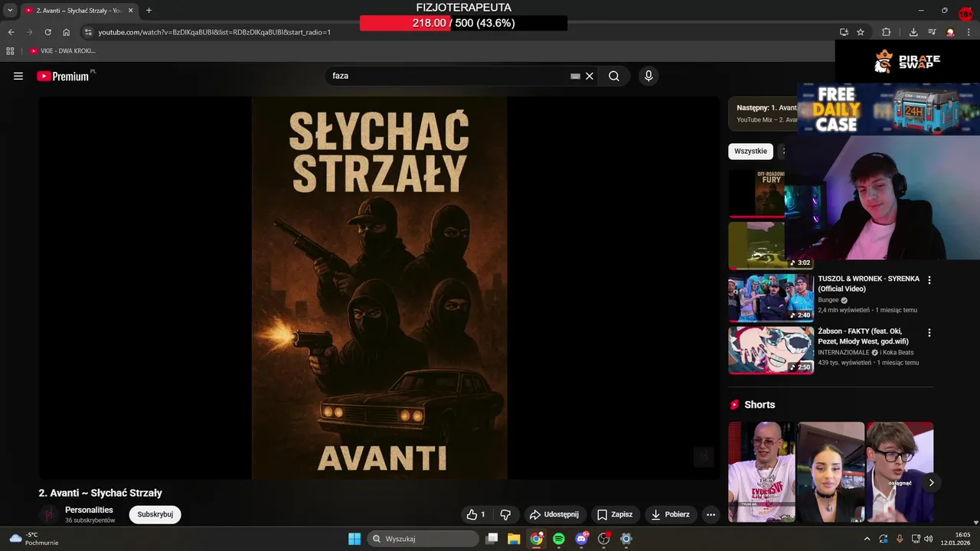The height and width of the screenshot is (551, 980).
Task: Show hidden system tray icons
Action: 867,539
